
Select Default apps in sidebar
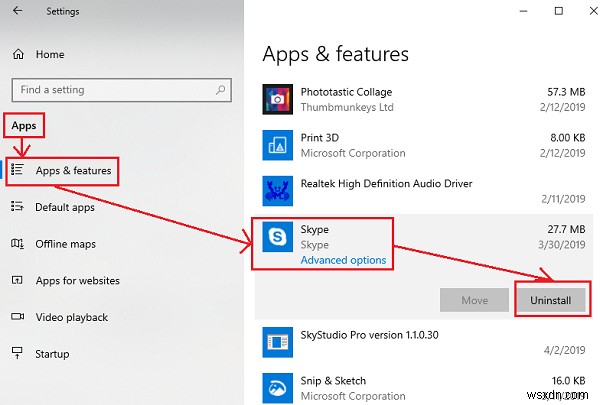[x=65, y=207]
